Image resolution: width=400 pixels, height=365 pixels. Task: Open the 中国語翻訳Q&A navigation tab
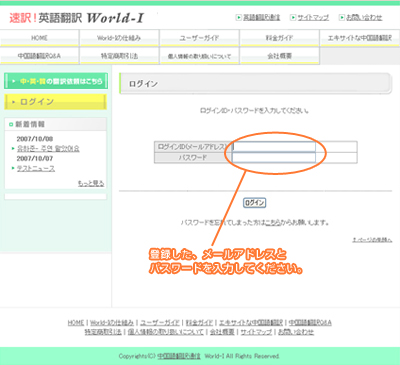tap(39, 56)
